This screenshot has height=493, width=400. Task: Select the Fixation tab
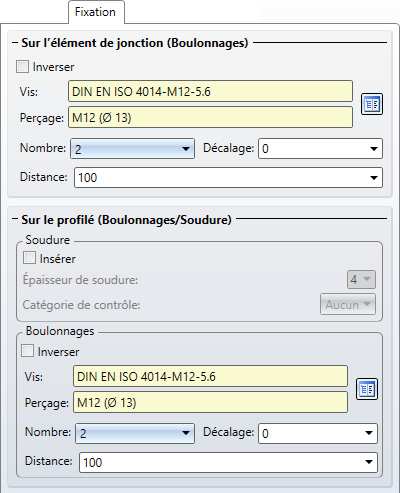pyautogui.click(x=96, y=12)
